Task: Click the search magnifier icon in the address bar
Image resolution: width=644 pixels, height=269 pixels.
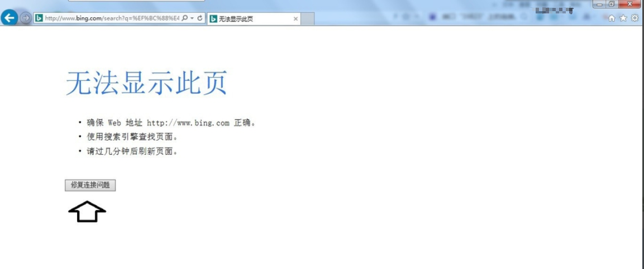Action: (x=185, y=18)
